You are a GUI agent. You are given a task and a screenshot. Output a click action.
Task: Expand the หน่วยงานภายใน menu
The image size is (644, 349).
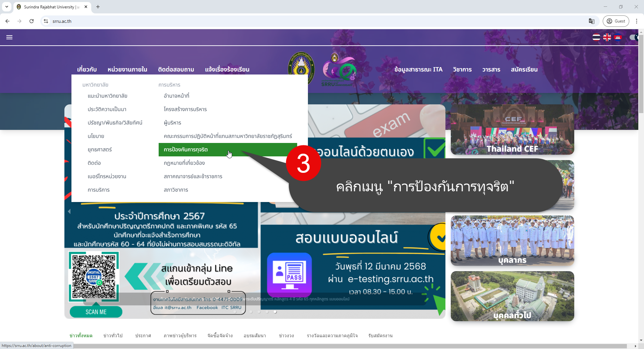pyautogui.click(x=127, y=69)
